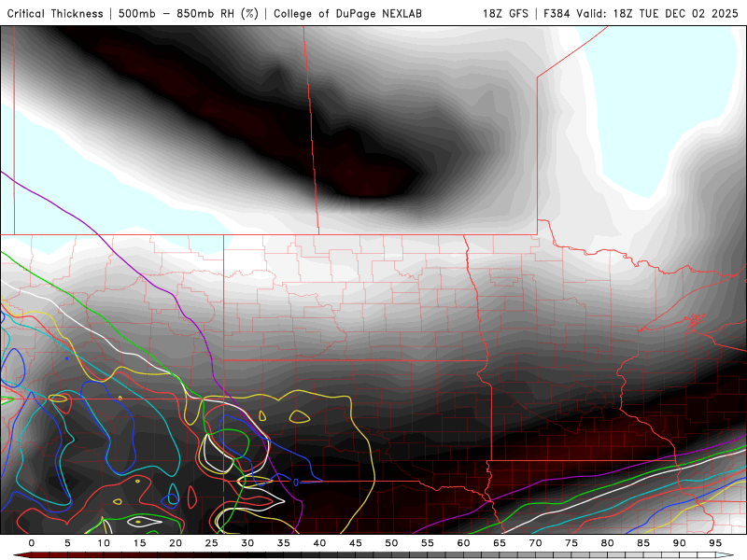The width and height of the screenshot is (747, 560).
Task: Click the "0" colorbar scale label
Action: click(32, 543)
